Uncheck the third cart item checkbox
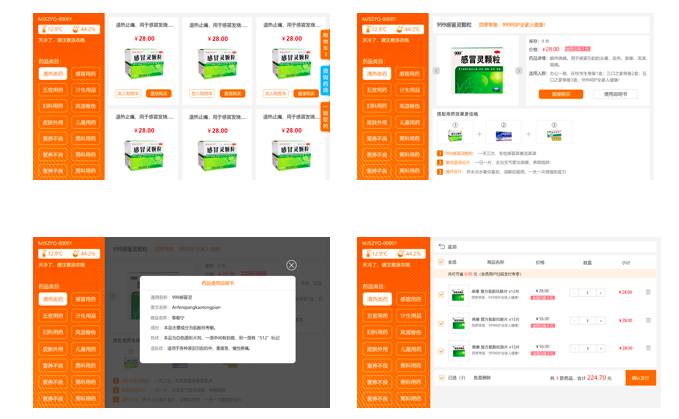Image resolution: width=679 pixels, height=419 pixels. click(x=441, y=351)
